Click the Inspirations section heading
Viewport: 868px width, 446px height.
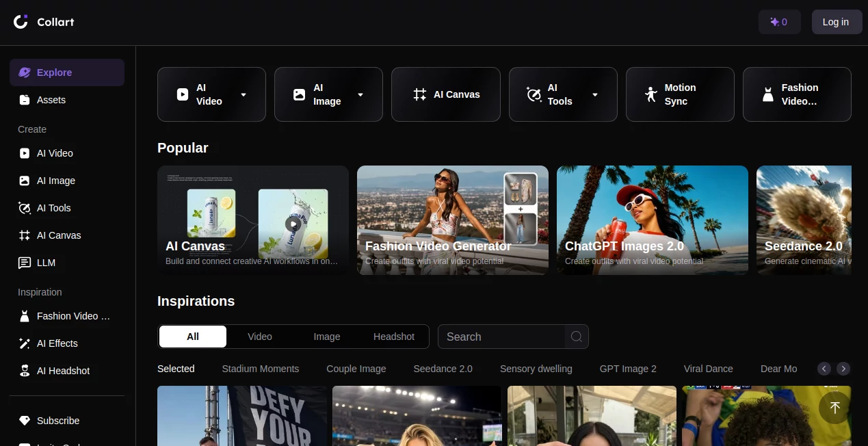[x=196, y=301]
